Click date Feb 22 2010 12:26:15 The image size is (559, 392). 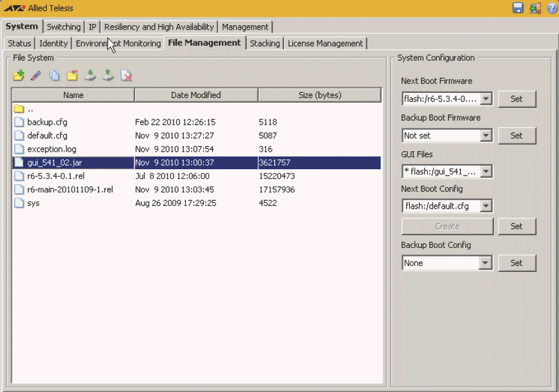tap(176, 122)
